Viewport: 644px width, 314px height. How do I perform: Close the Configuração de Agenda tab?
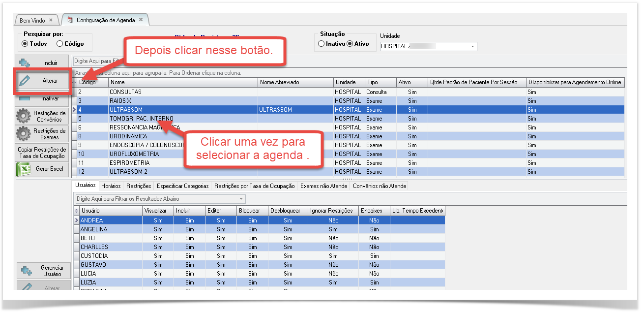click(141, 20)
